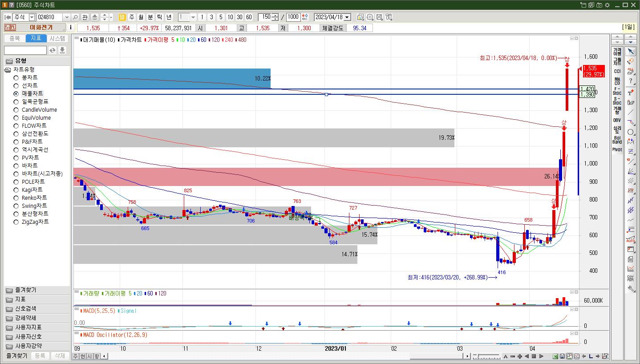Select the CandleVolume radio button

point(16,109)
